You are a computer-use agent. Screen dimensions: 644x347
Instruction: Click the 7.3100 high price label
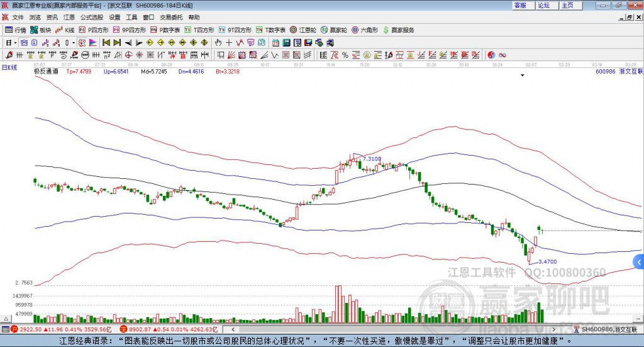pos(372,159)
